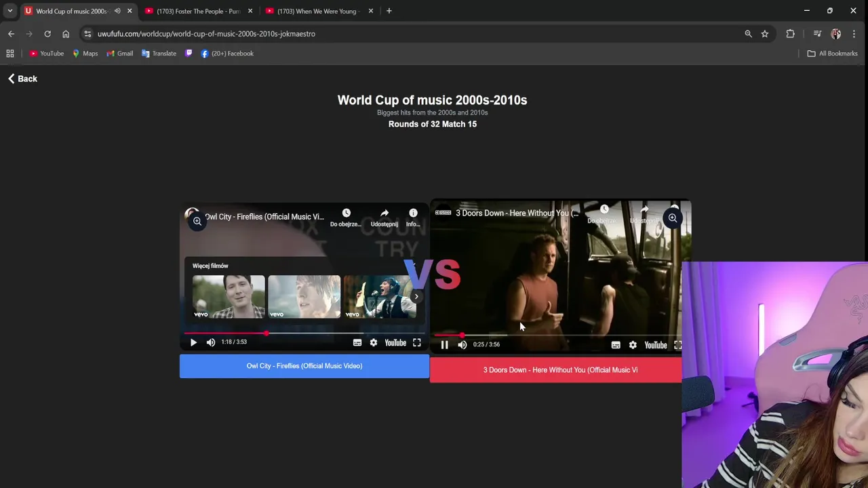Switch to World Cup of music tab

pos(71,11)
